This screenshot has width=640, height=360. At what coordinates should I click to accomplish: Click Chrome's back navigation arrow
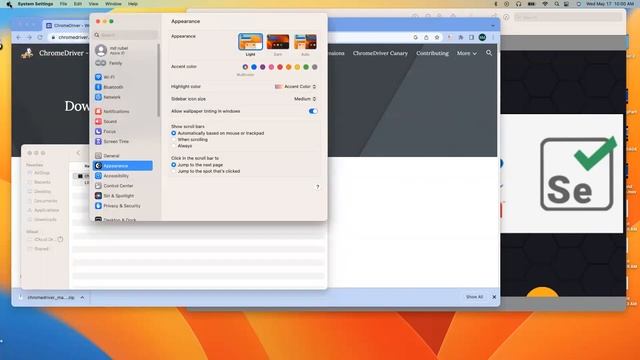19,37
